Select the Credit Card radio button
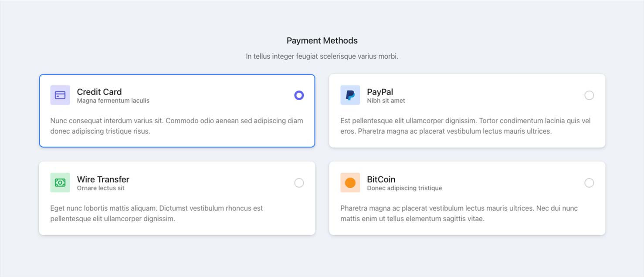 point(299,95)
